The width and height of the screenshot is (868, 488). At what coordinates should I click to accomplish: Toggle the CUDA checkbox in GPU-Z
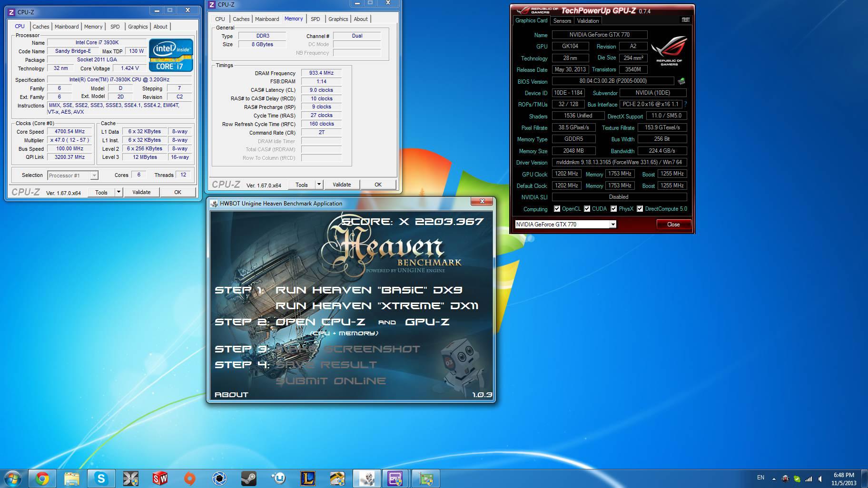coord(587,209)
